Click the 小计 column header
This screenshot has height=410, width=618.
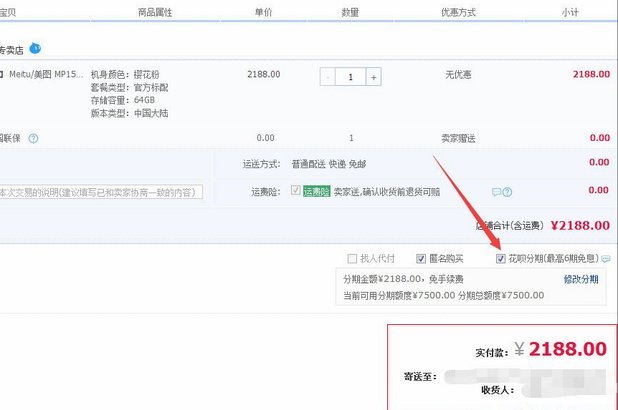click(570, 12)
